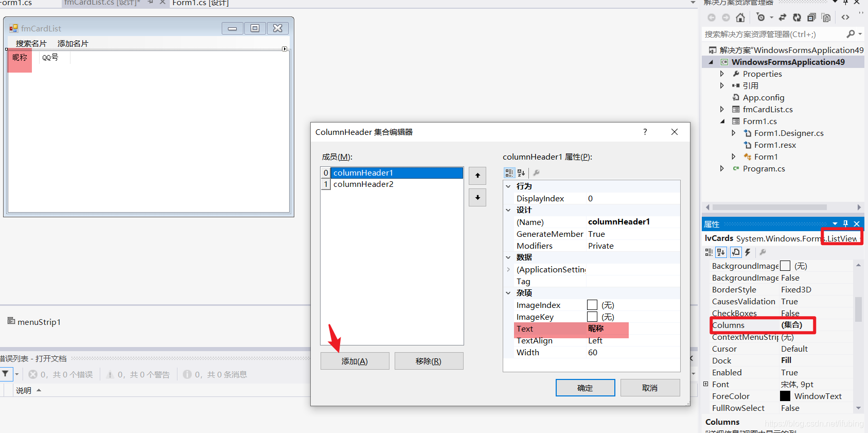
Task: Click the Collapse All icon in Solution Explorer
Action: click(x=811, y=18)
